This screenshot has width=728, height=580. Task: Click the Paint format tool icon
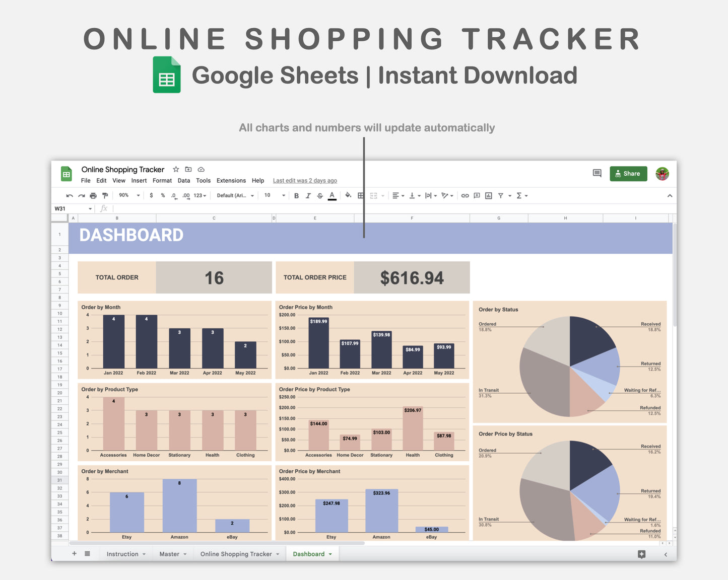(x=105, y=195)
